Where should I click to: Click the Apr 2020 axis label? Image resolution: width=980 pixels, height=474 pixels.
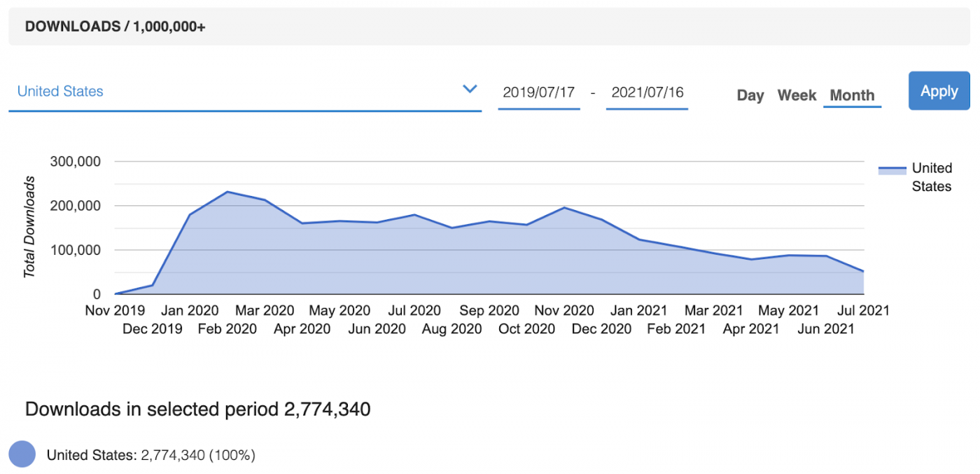pos(302,328)
